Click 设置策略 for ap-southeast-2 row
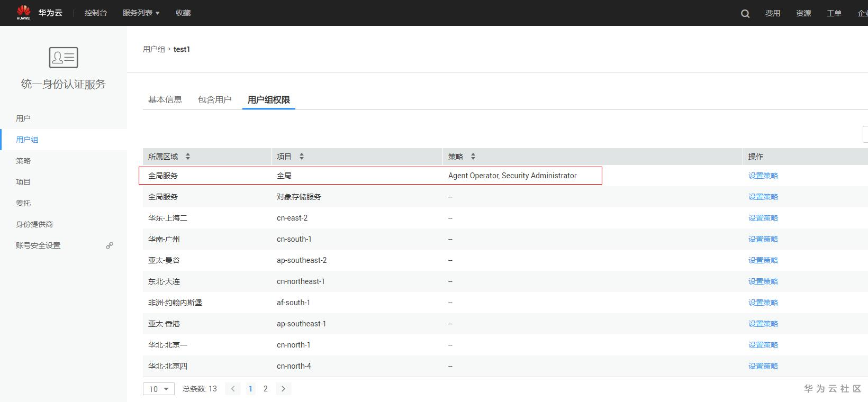This screenshot has width=868, height=402. pyautogui.click(x=763, y=260)
